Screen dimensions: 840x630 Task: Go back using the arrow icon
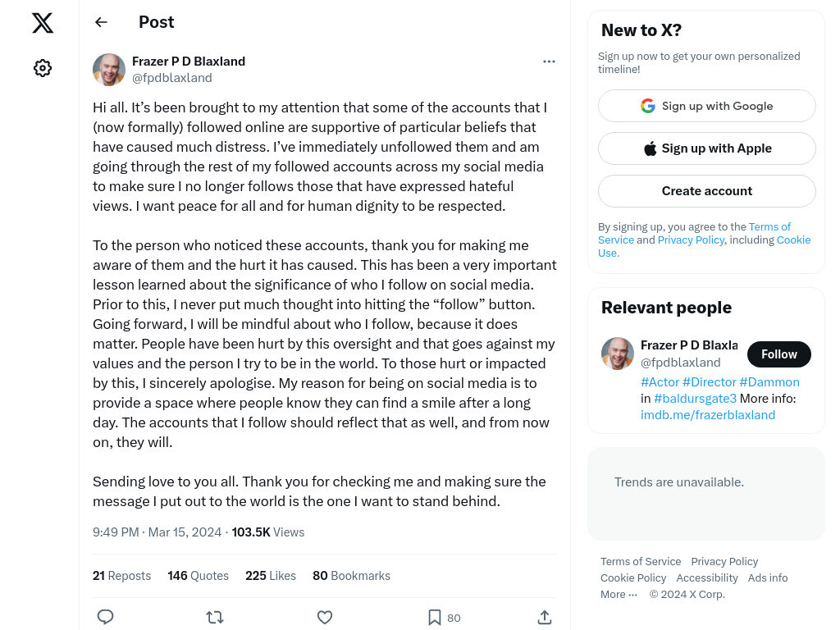(x=101, y=22)
